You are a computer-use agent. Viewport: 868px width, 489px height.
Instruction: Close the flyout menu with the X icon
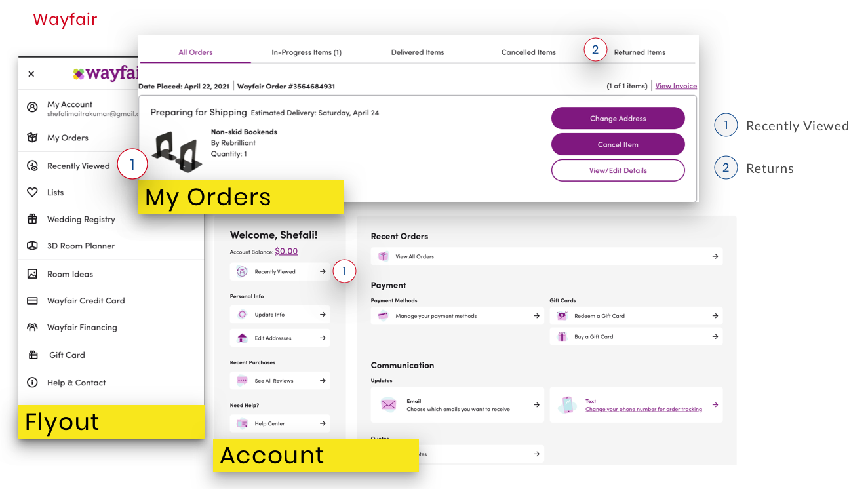point(31,74)
